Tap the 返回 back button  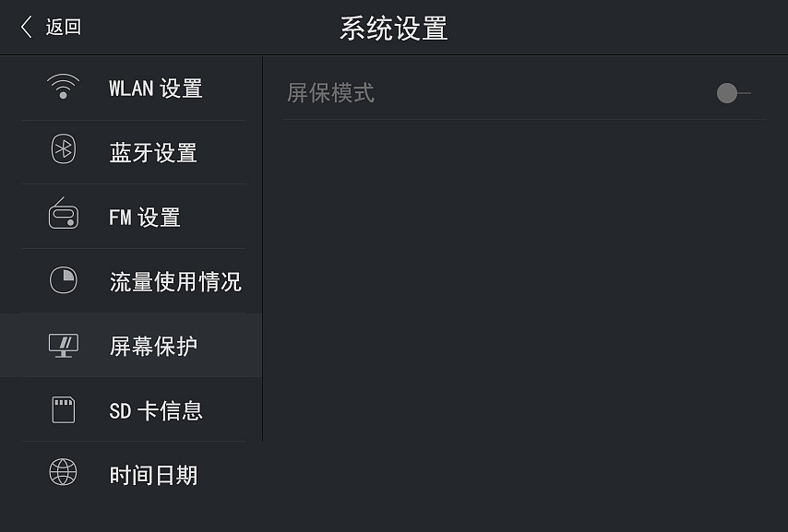pos(51,26)
